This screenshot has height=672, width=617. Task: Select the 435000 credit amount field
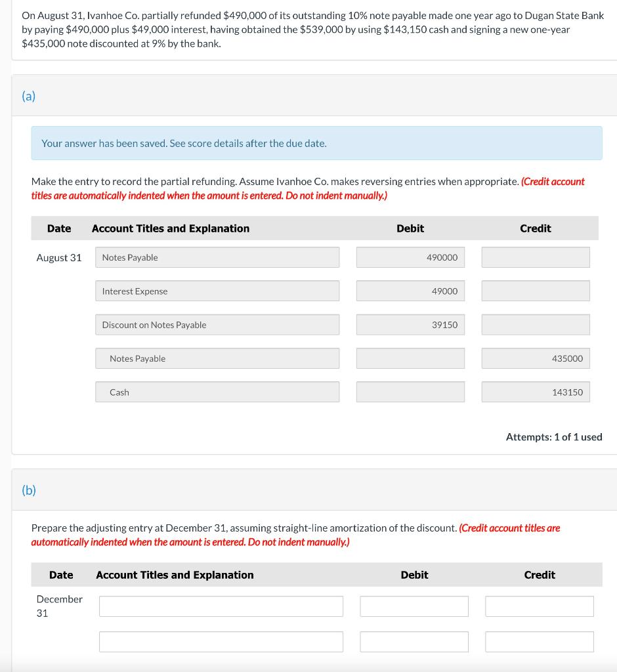[x=535, y=358]
